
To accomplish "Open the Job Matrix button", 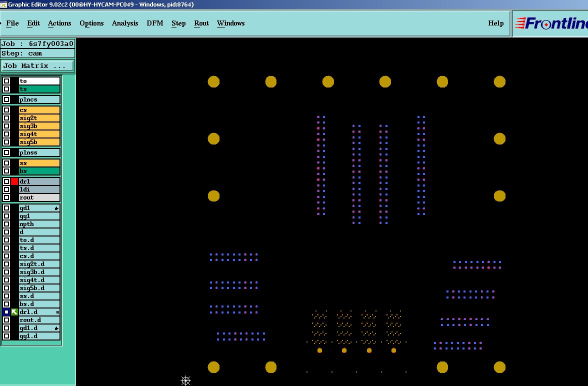I will [x=37, y=65].
